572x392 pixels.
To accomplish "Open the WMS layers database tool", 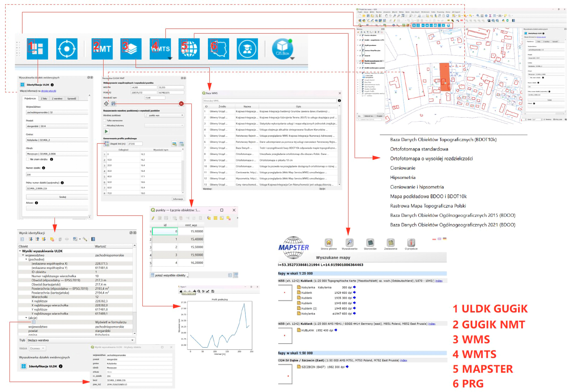I will 131,49.
